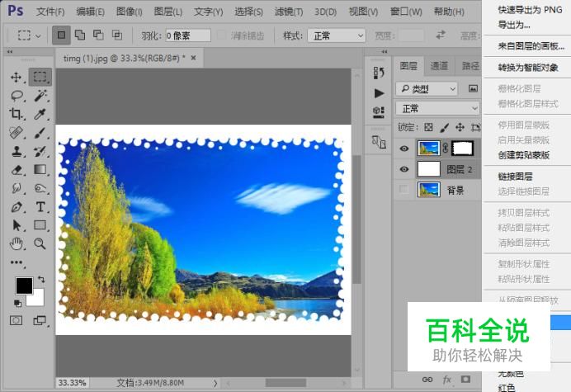Viewport: 571px width, 392px height.
Task: Collapse the toolbox with double arrow
Action: click(x=10, y=51)
